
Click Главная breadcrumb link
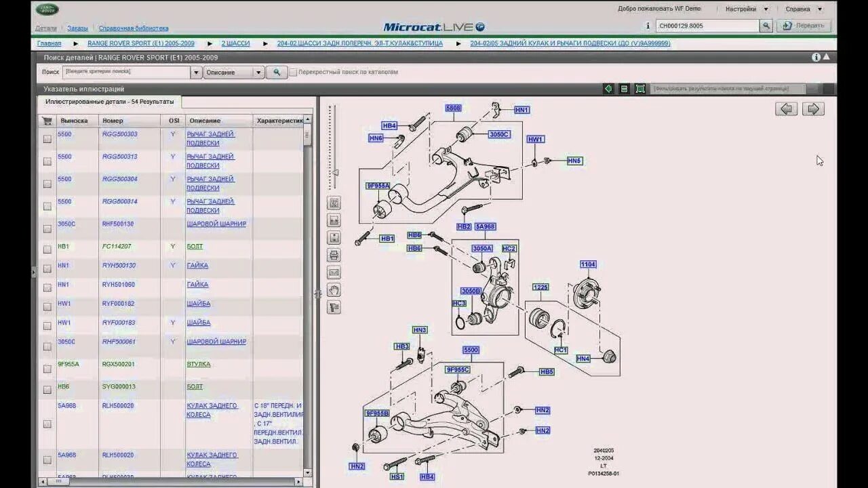(49, 43)
